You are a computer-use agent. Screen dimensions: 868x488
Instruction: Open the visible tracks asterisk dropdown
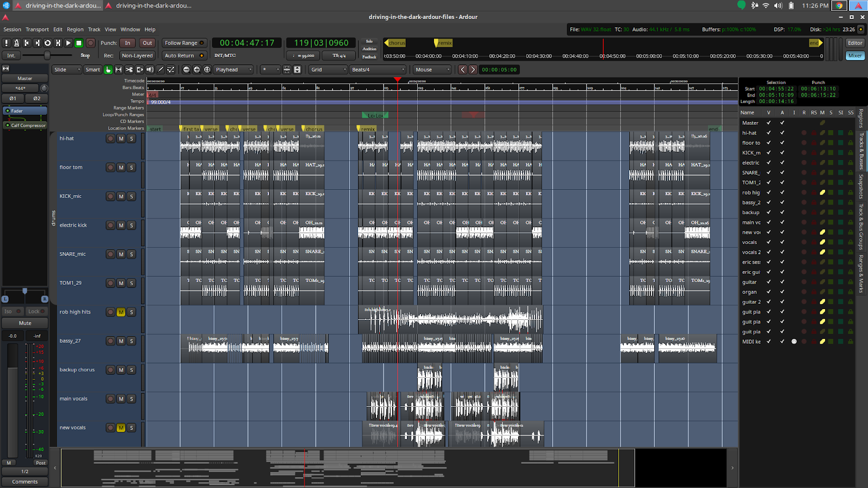[270, 69]
